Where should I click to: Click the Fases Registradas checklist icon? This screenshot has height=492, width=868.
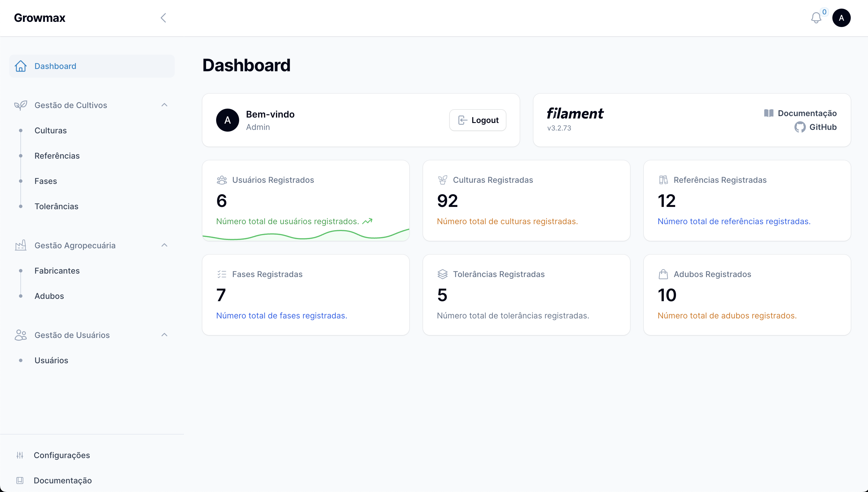coord(222,274)
